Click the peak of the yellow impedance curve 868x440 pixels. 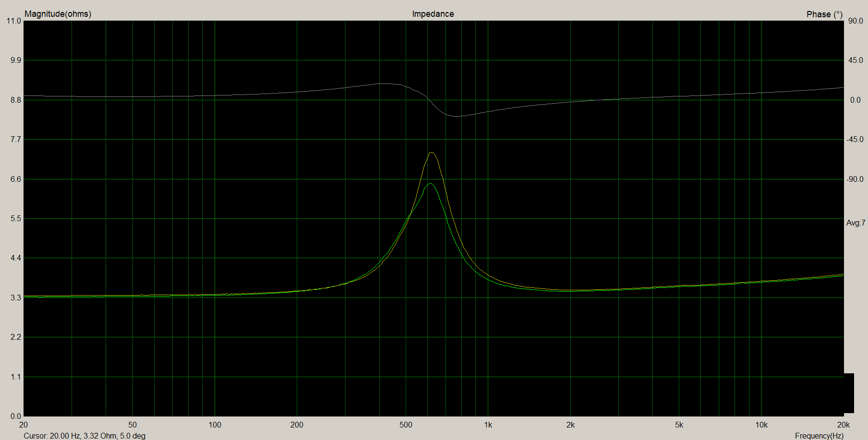point(432,153)
